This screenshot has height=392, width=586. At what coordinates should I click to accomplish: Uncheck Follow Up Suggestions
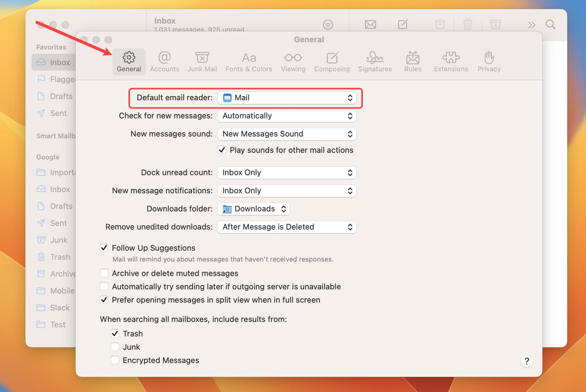[x=104, y=248]
